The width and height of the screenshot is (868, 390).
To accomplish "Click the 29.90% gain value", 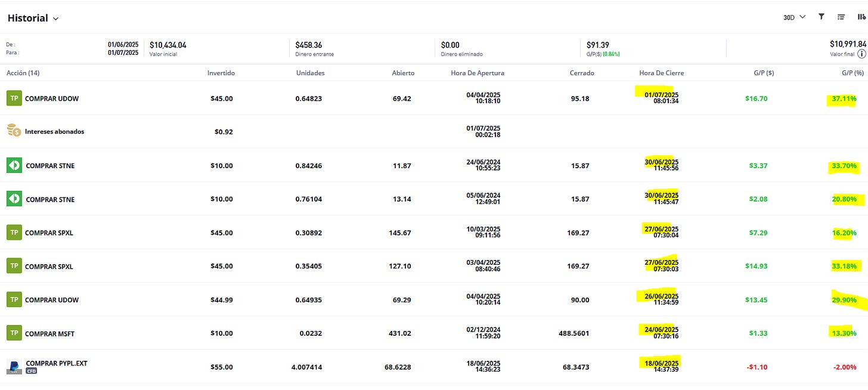I will pos(844,300).
